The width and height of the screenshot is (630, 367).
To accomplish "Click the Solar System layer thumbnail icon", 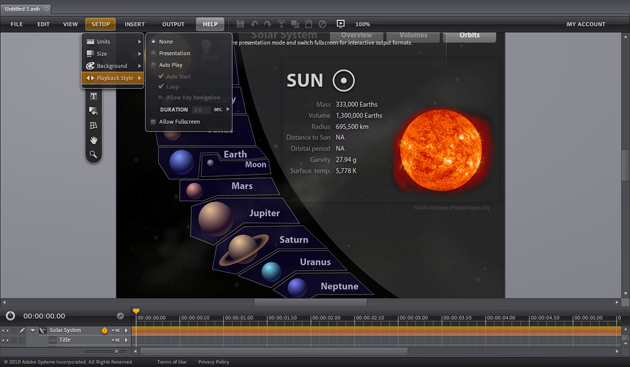I will point(43,330).
